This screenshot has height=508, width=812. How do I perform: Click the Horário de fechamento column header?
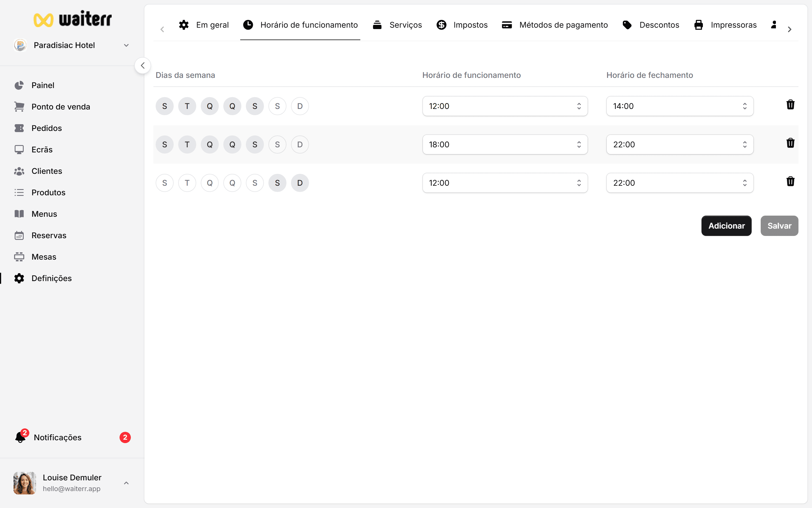click(650, 75)
